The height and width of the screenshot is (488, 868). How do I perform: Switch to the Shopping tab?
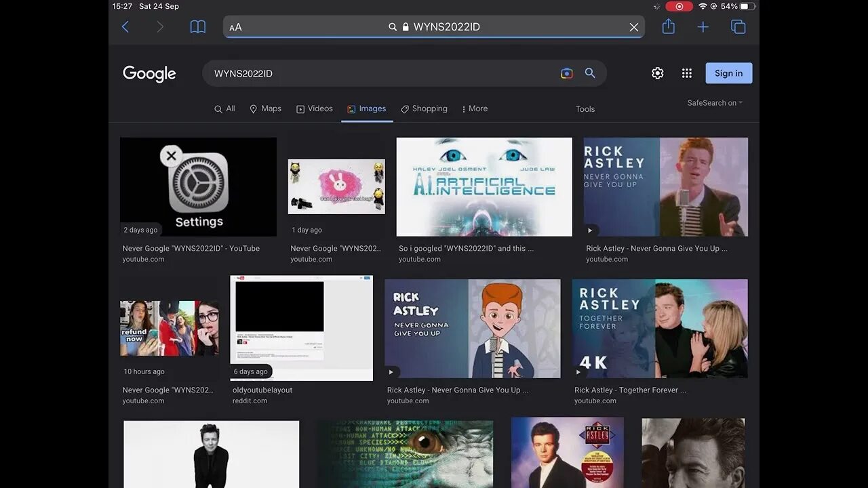[424, 108]
